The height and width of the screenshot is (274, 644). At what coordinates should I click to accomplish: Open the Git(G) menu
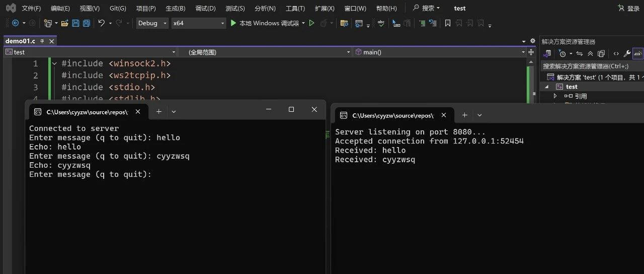pyautogui.click(x=118, y=9)
